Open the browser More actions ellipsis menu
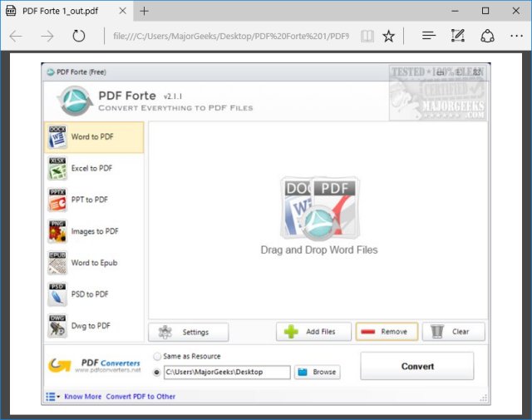Viewport: 532px width, 420px height. click(516, 36)
